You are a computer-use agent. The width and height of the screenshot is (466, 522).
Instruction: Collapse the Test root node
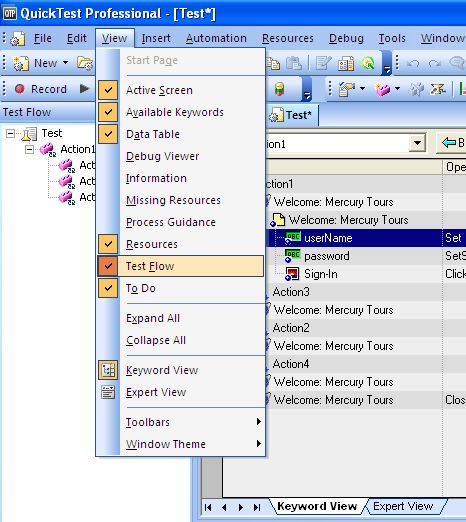[10, 134]
